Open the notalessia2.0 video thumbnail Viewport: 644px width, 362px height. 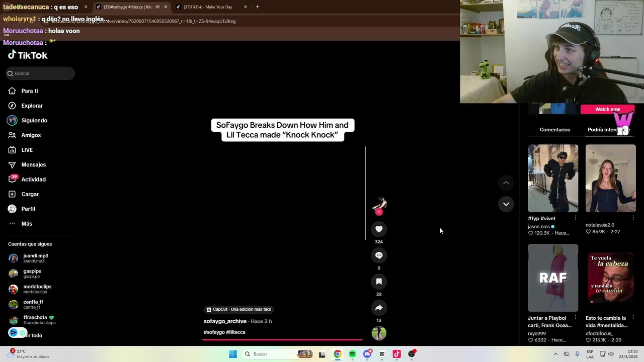[610, 178]
